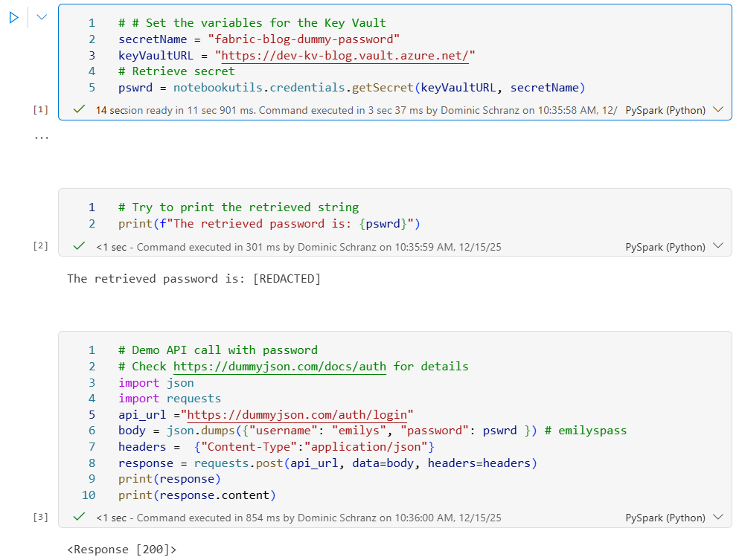The height and width of the screenshot is (560, 742).
Task: Click the green success checkmark in cell 3
Action: pyautogui.click(x=79, y=518)
